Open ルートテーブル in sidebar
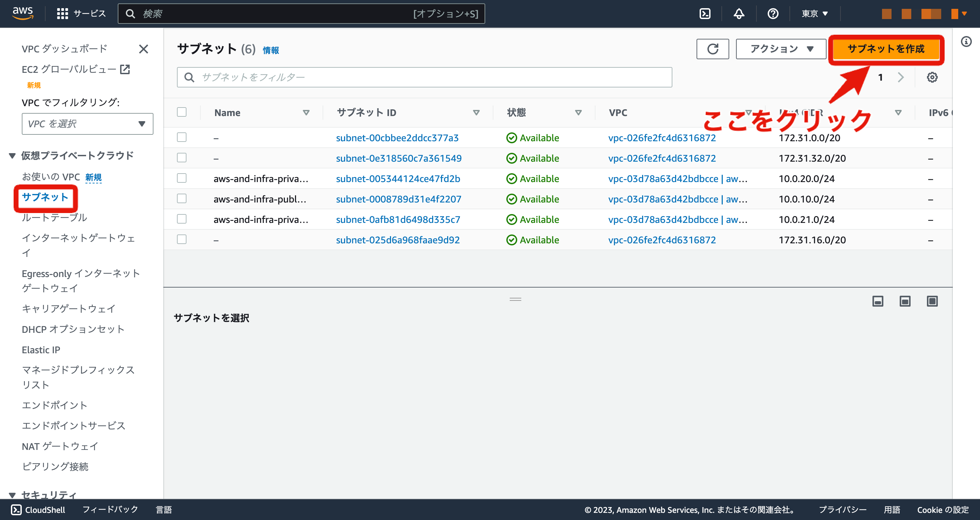Image resolution: width=980 pixels, height=520 pixels. (x=54, y=217)
